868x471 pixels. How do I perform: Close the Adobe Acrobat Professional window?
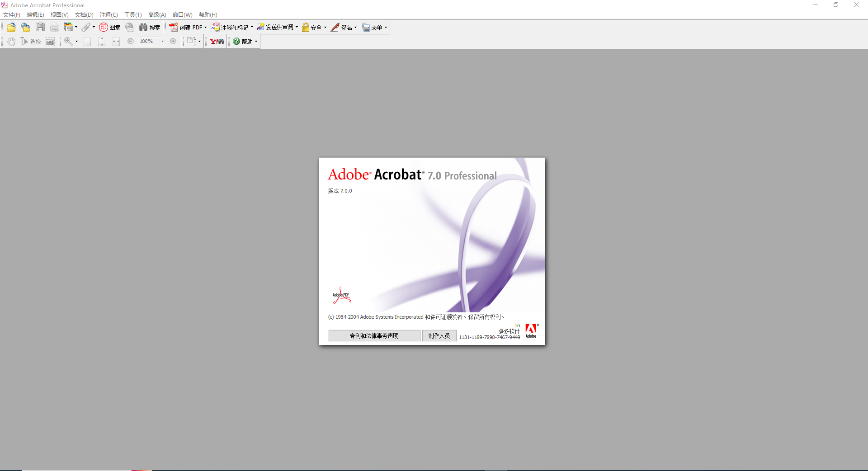(x=857, y=5)
